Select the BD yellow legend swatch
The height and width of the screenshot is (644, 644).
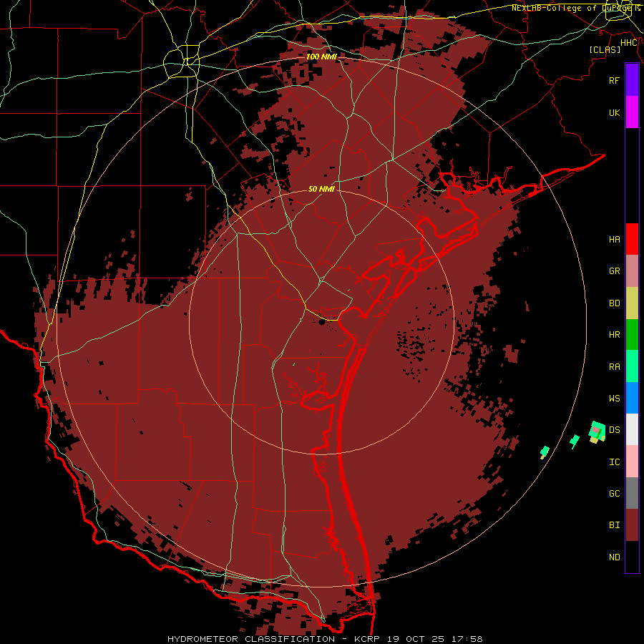tap(632, 303)
